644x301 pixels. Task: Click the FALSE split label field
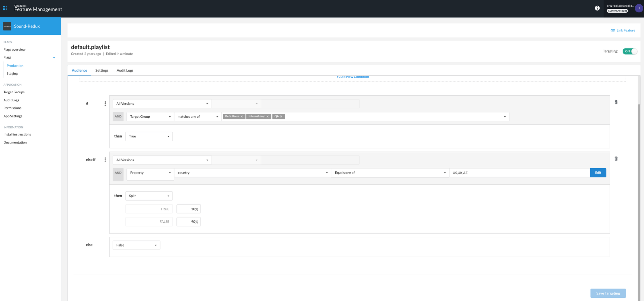point(149,222)
